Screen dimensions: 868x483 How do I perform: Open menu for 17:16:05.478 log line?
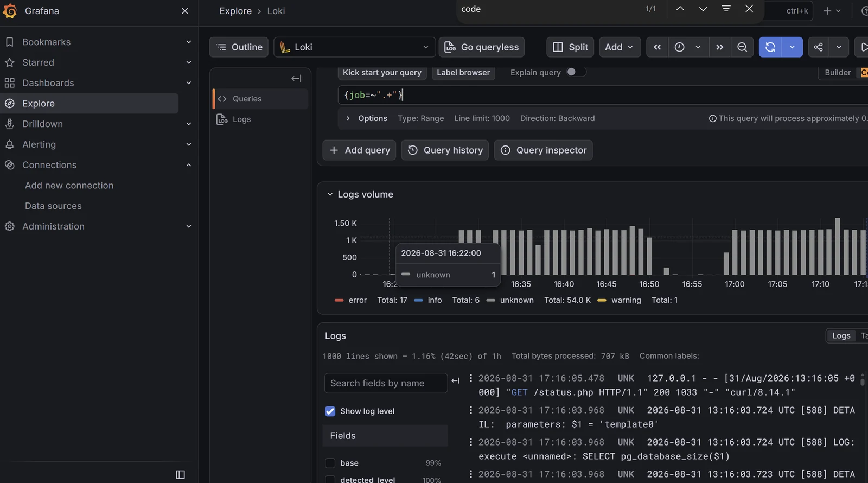click(x=471, y=378)
